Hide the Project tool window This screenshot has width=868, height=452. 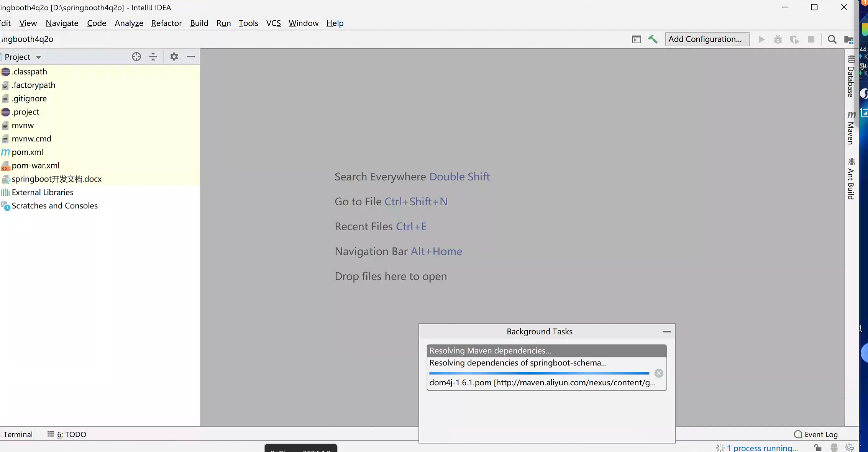pos(191,57)
